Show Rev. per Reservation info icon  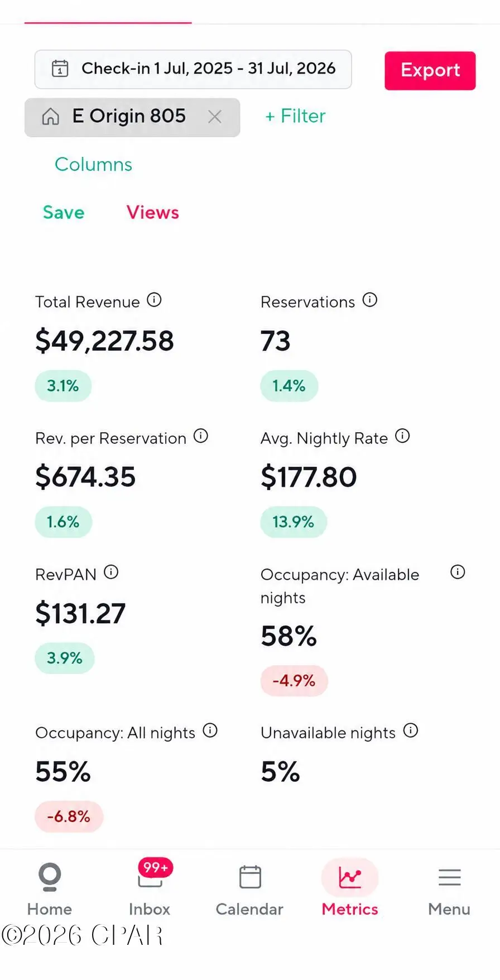tap(201, 436)
